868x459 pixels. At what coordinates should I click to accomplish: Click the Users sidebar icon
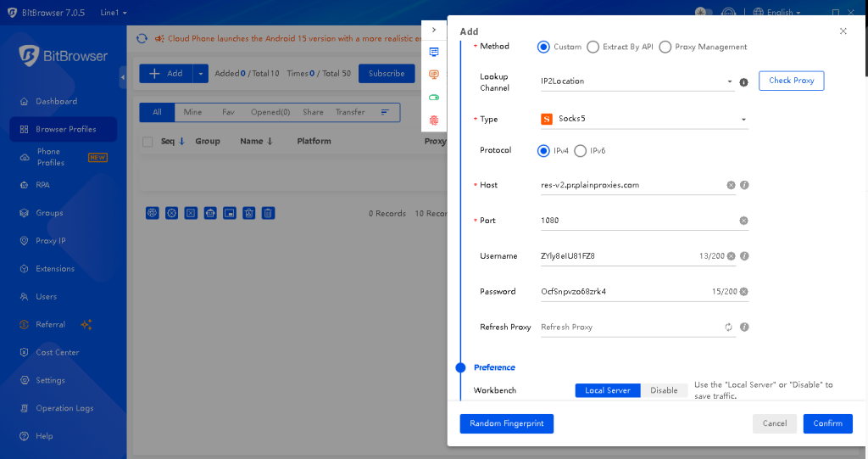(x=24, y=297)
